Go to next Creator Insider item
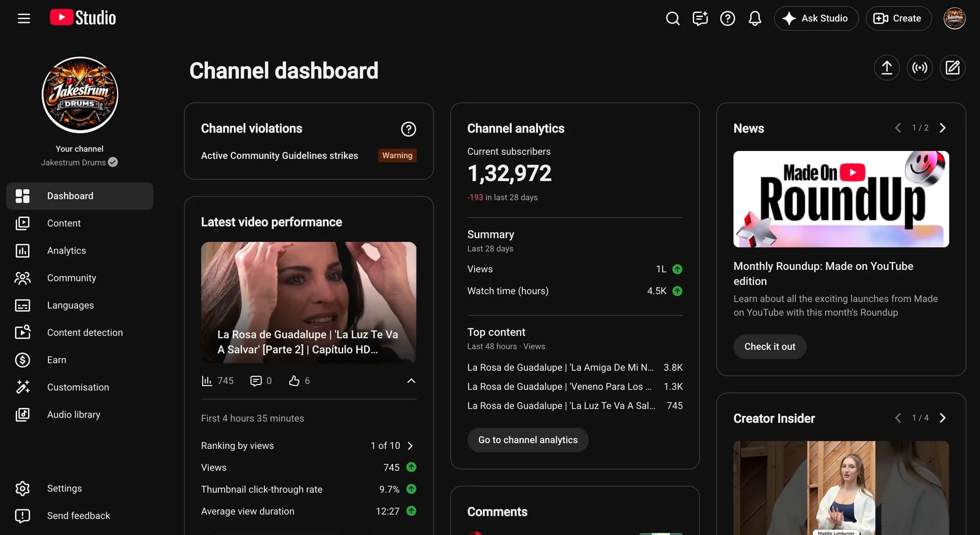 click(943, 418)
